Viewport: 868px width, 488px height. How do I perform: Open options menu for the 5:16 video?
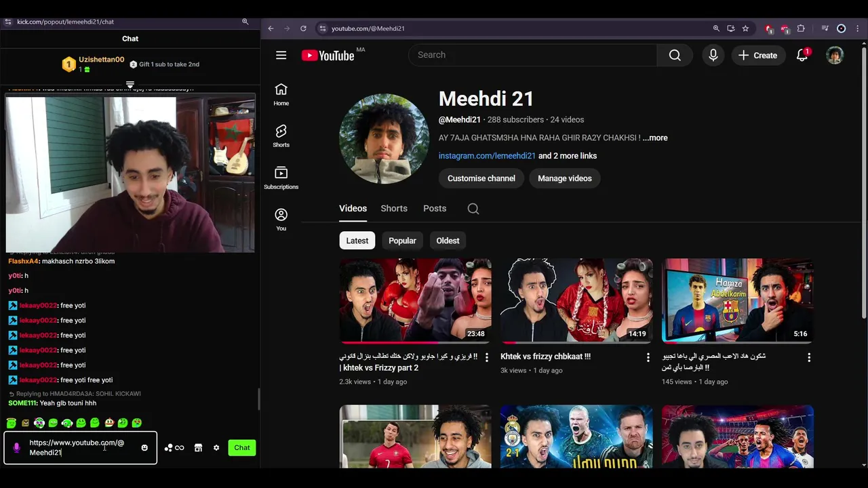click(808, 357)
